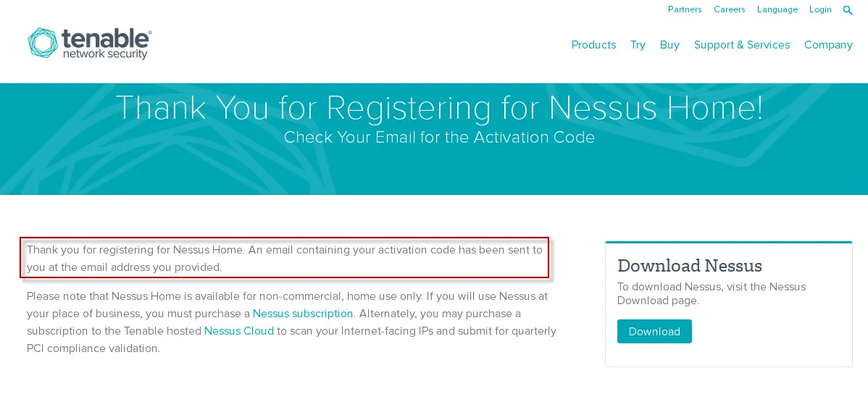Screen dimensions: 868x402
Task: Expand the Company menu
Action: tap(828, 45)
